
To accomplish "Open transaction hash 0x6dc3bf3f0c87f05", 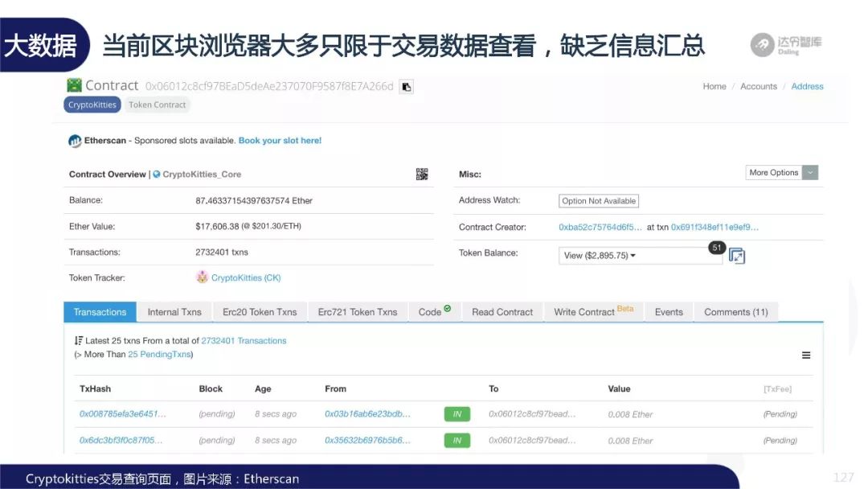I will [x=121, y=440].
